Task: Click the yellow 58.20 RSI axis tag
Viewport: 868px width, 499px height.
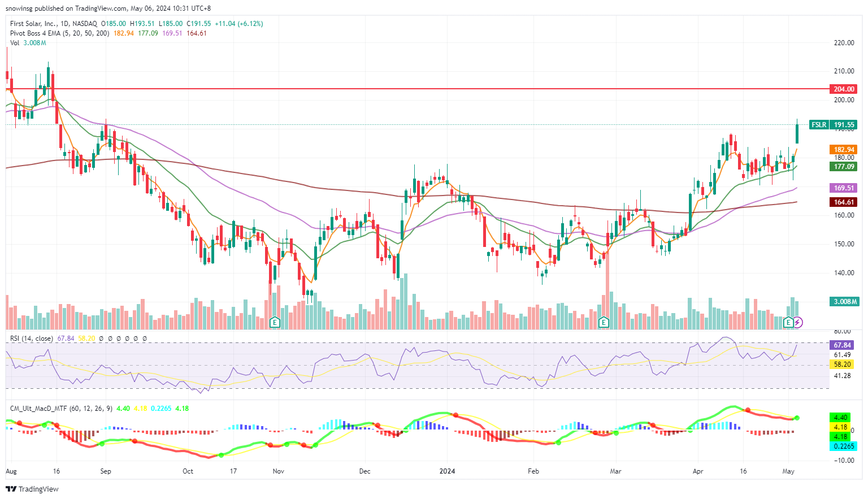Action: 842,365
